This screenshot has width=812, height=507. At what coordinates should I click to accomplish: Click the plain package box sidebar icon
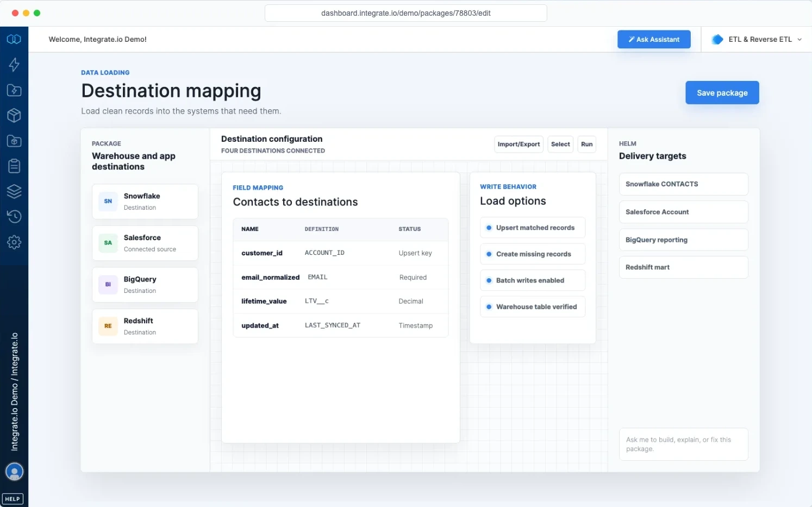pos(14,115)
